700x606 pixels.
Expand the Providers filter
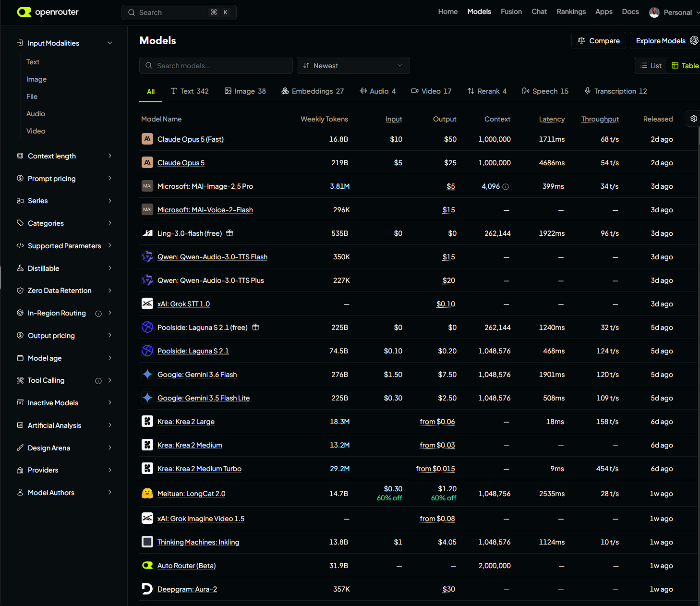(x=65, y=470)
